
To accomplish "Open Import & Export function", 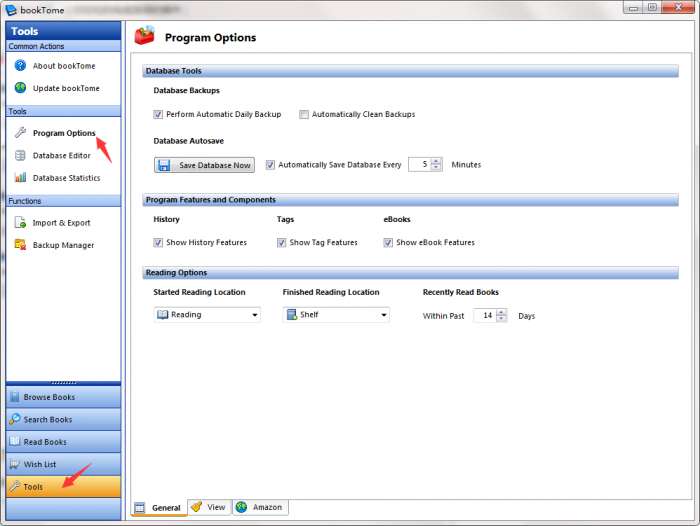I will click(61, 223).
